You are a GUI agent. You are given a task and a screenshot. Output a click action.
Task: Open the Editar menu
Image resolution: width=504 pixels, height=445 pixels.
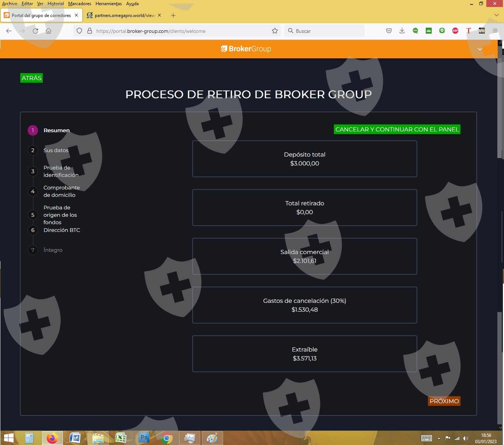coord(27,4)
